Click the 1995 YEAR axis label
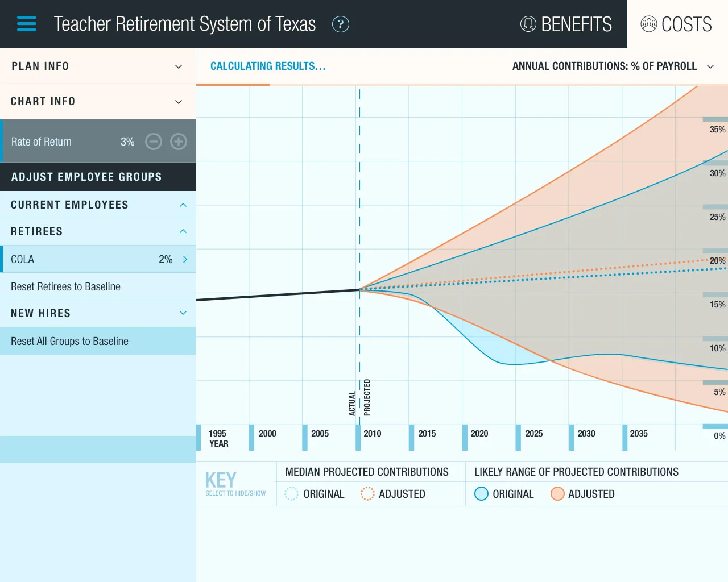This screenshot has width=728, height=582. pyautogui.click(x=218, y=438)
